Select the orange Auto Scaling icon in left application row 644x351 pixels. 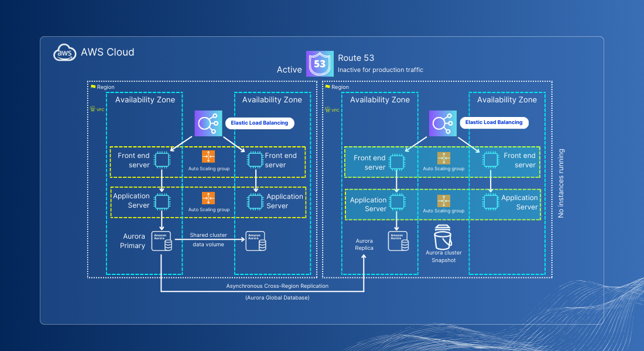click(208, 198)
